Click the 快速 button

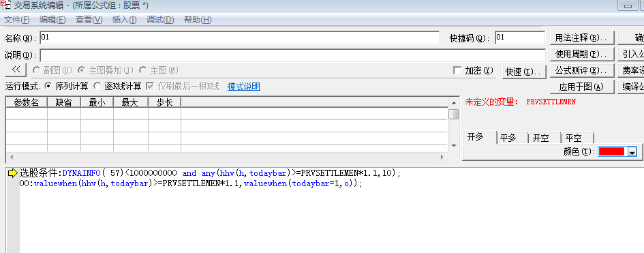click(x=523, y=72)
